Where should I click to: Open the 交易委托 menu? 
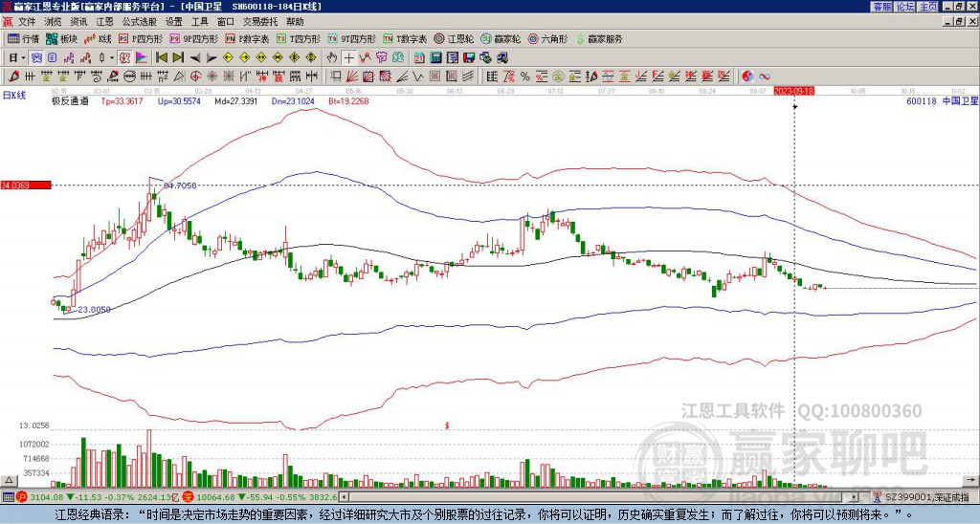pyautogui.click(x=260, y=22)
